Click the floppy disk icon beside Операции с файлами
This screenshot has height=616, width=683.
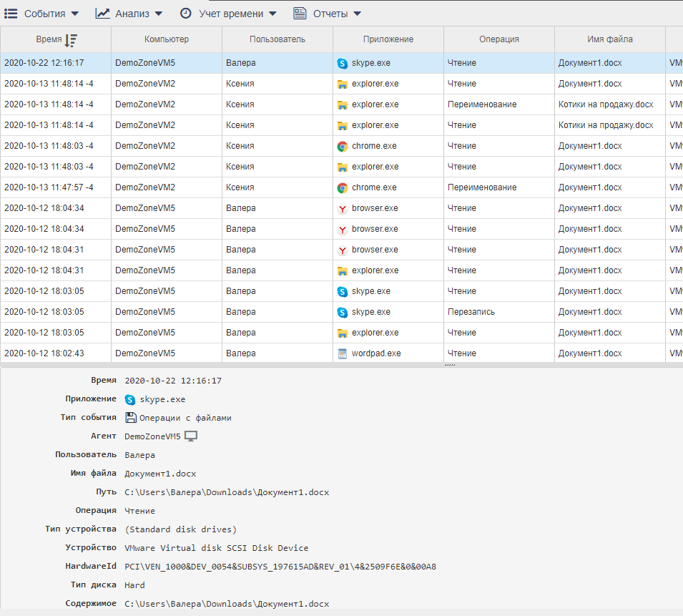tap(130, 418)
